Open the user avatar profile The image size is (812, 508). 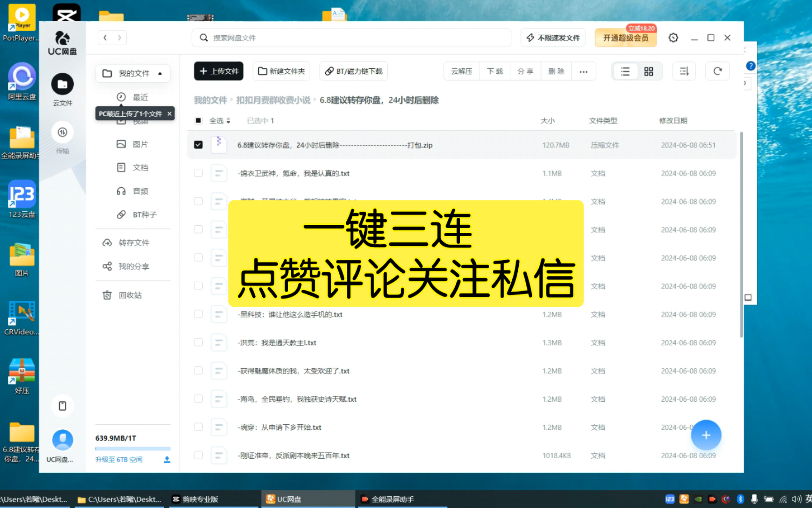62,440
